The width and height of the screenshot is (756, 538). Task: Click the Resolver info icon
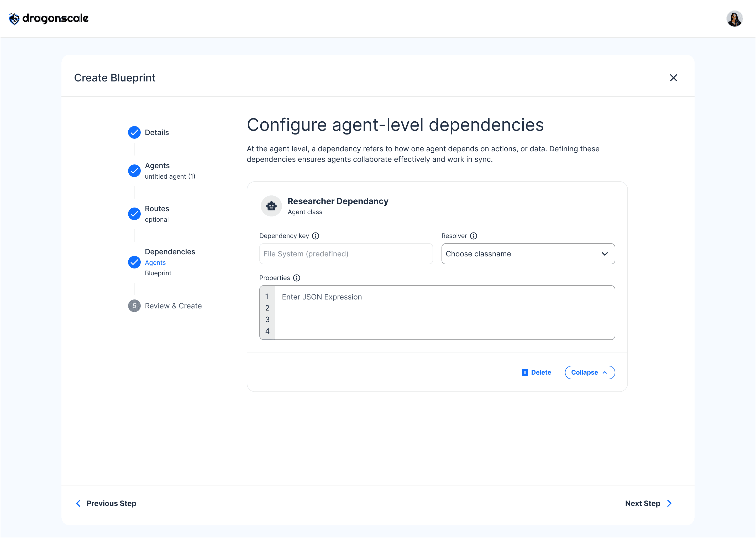(474, 236)
